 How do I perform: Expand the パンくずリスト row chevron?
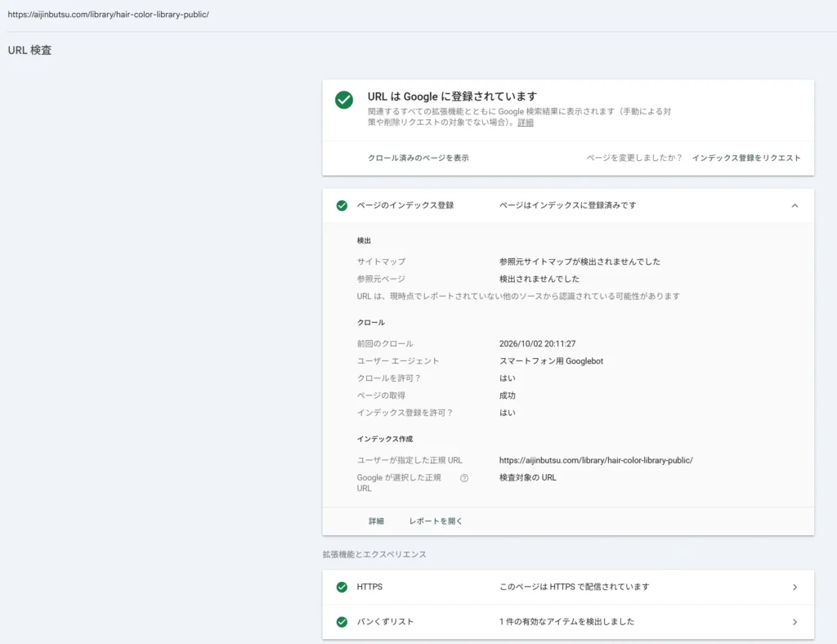tap(794, 622)
